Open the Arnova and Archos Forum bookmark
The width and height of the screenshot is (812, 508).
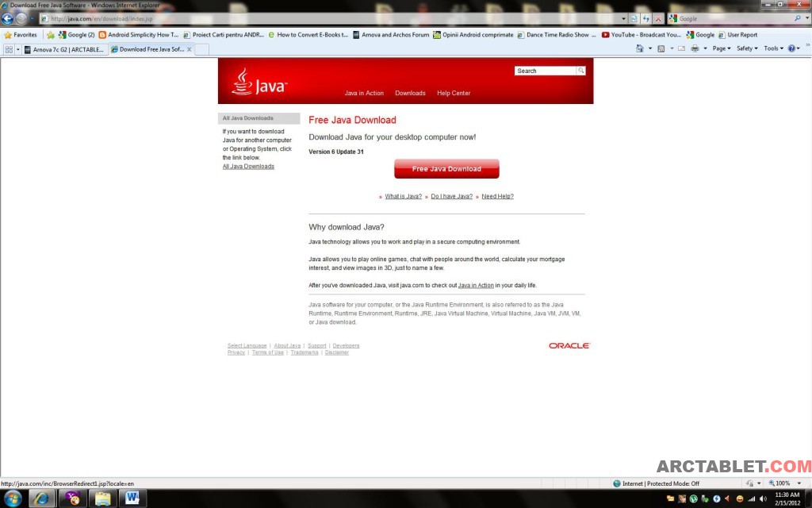(391, 35)
